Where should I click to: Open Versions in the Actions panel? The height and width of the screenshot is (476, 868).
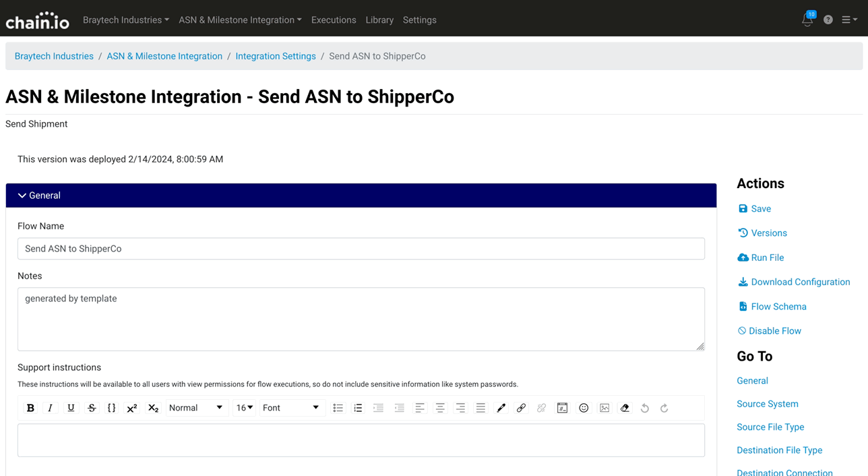point(763,233)
